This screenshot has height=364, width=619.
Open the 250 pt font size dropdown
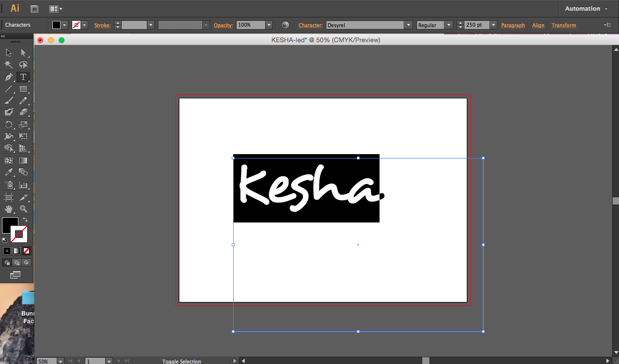pos(493,25)
